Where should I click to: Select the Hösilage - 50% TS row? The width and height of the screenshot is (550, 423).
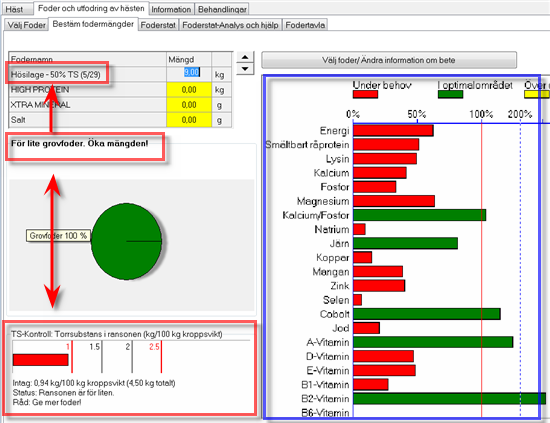[x=120, y=74]
